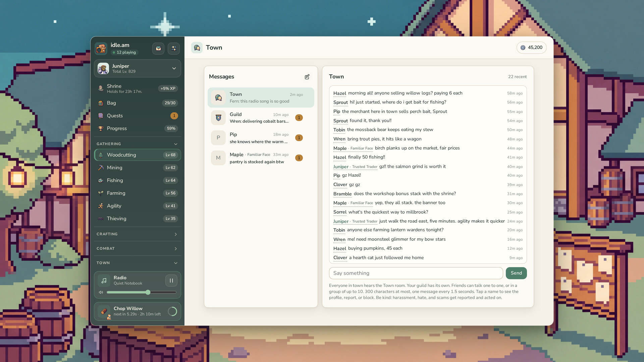Open the 45,200 coin balance

click(532, 48)
